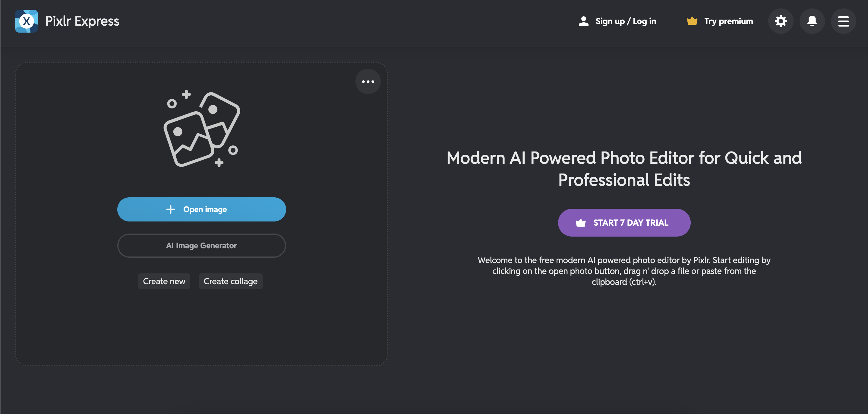Click Sign up / Log in
868x414 pixels.
point(626,21)
